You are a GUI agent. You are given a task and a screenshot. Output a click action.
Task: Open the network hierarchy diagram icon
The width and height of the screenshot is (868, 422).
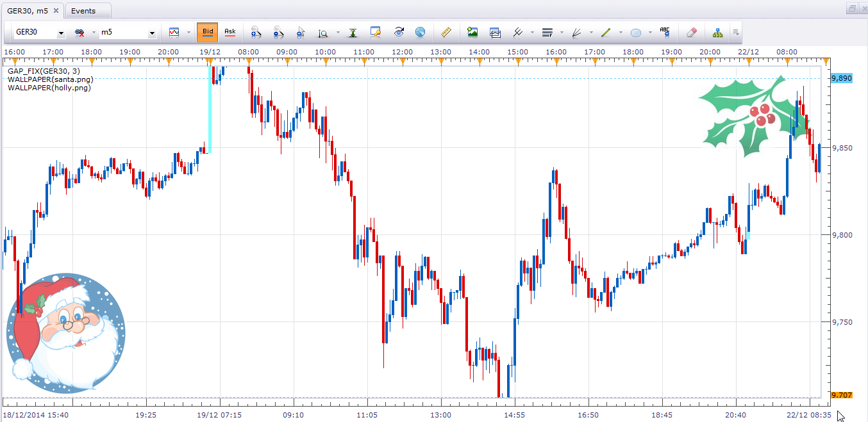coord(717,32)
